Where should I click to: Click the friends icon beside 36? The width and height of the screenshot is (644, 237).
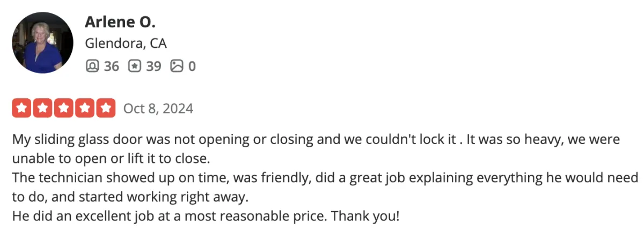tap(92, 66)
